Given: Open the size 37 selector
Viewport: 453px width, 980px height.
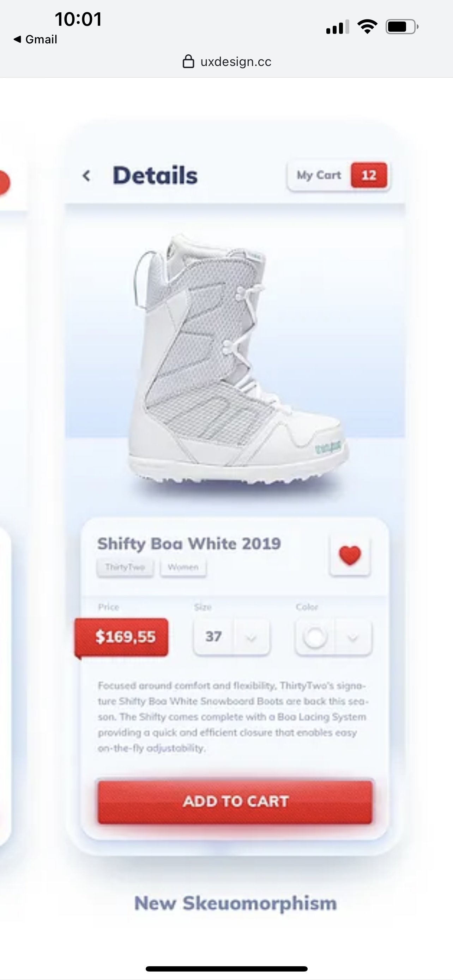Looking at the screenshot, I should [x=231, y=637].
